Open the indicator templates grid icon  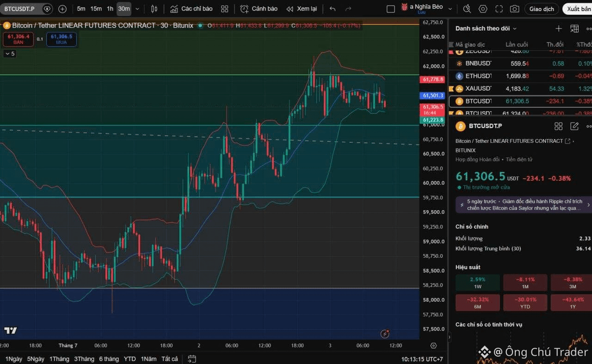point(225,9)
